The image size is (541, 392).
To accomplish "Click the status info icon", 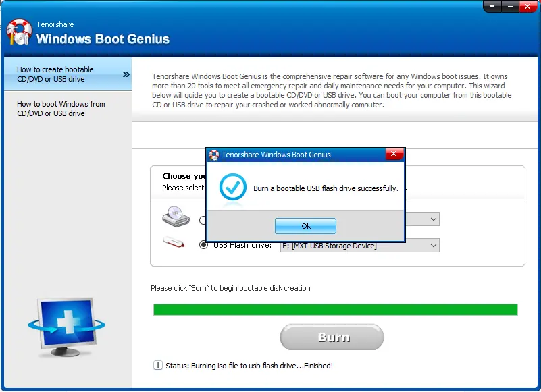I will click(157, 365).
